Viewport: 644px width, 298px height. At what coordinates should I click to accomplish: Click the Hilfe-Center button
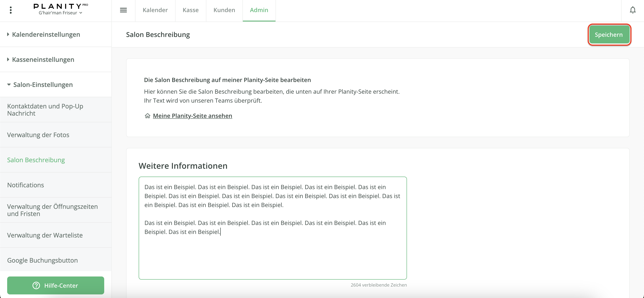pos(61,285)
